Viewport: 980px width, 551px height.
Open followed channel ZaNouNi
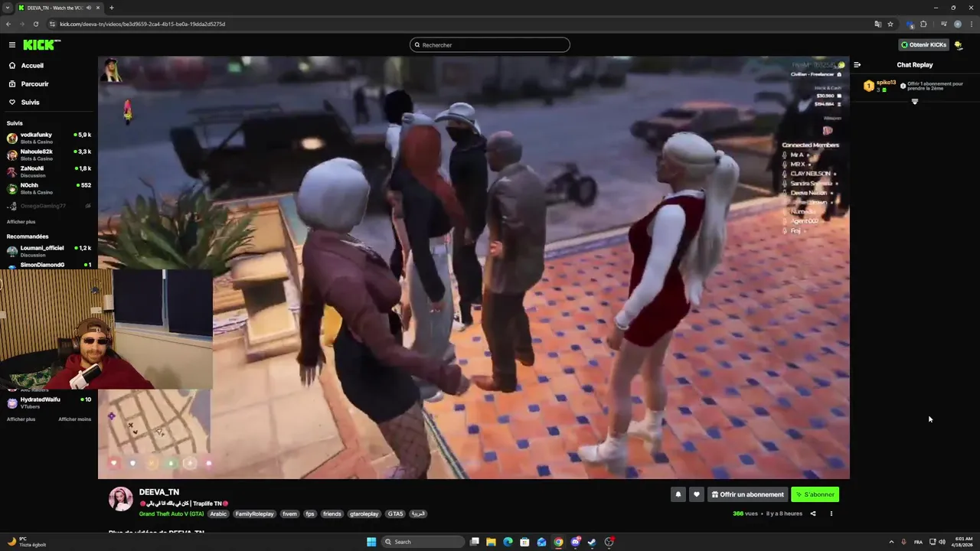(49, 171)
